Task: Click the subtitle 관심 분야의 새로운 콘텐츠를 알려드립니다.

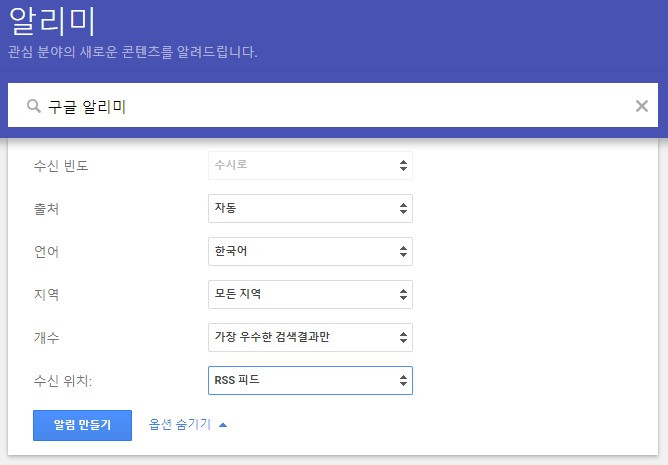Action: click(132, 52)
